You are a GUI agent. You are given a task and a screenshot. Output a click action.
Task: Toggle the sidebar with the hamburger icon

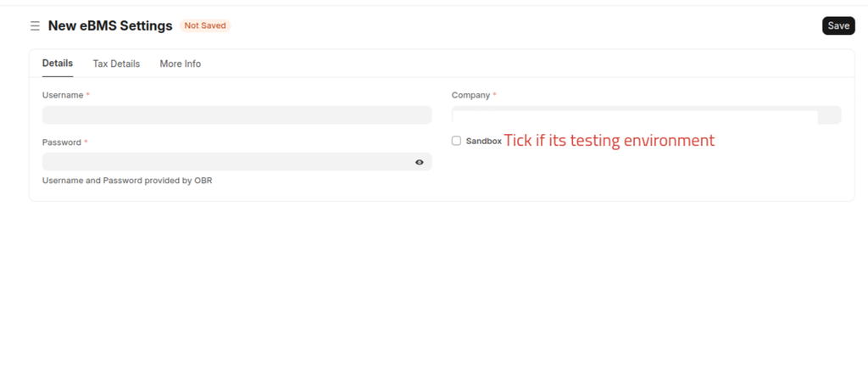[x=35, y=26]
